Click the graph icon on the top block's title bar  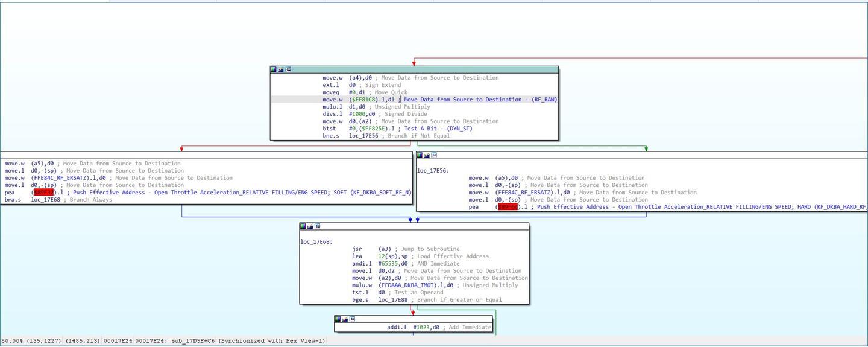pos(281,69)
